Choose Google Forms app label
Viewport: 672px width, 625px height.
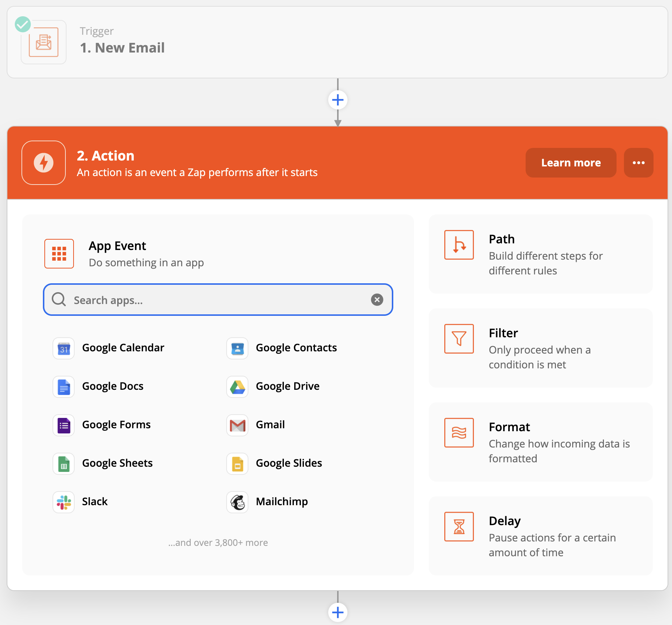click(x=116, y=425)
